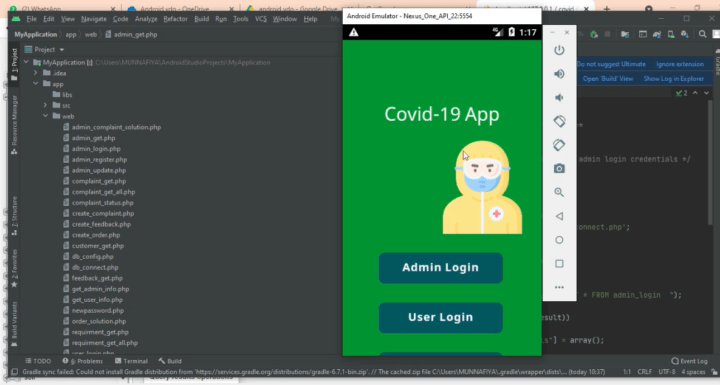Tap the User Login button in emulator

440,317
